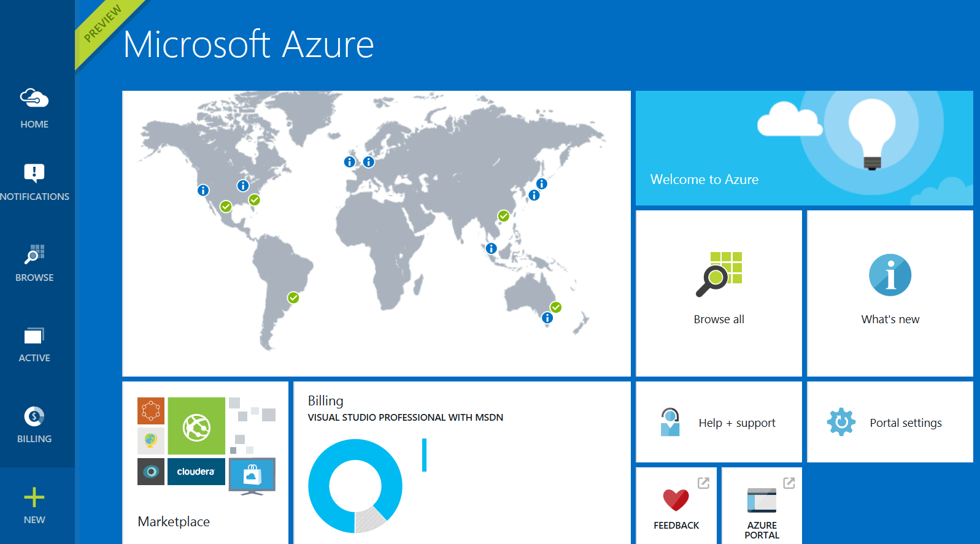This screenshot has width=980, height=544.
Task: Select the blue info marker over the Netherlands
Action: pyautogui.click(x=369, y=162)
